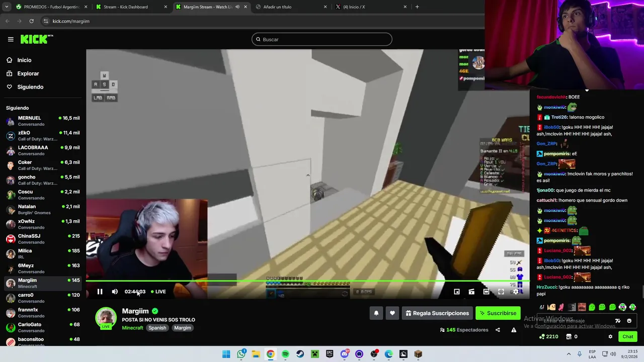Open the chat shop icon
The height and width of the screenshot is (362, 644).
point(569,336)
